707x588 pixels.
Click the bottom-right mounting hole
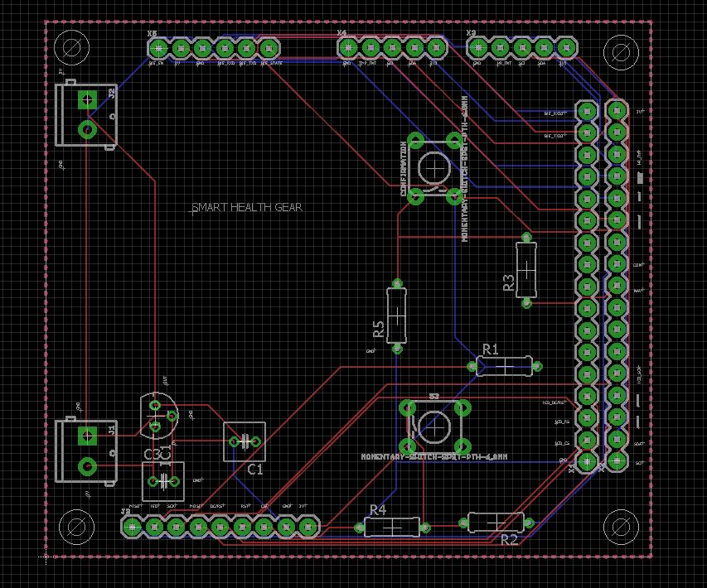(x=621, y=527)
